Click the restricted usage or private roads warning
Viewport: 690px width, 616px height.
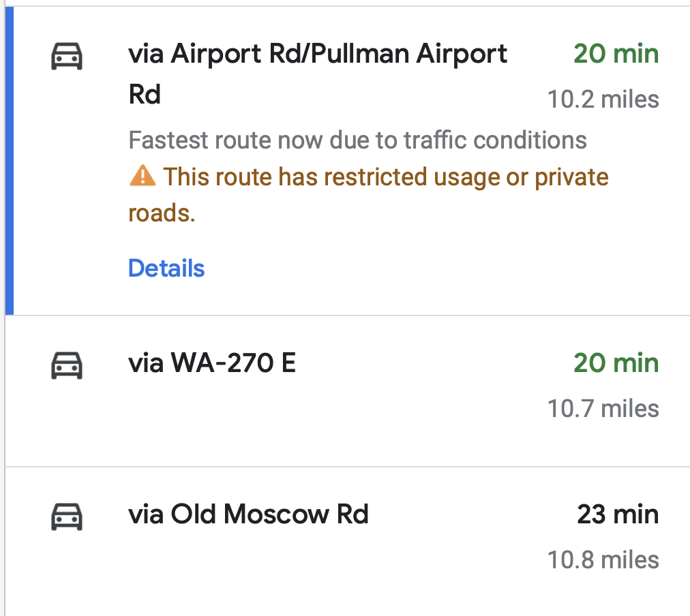385,177
